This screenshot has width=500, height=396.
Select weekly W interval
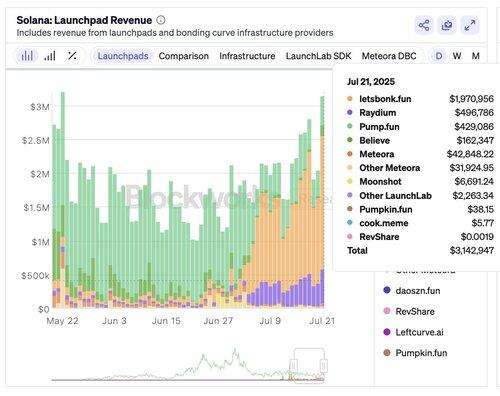click(x=457, y=56)
